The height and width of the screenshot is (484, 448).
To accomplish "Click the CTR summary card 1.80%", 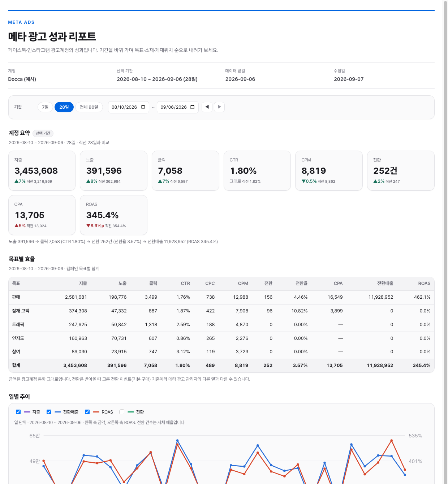I will pyautogui.click(x=257, y=170).
